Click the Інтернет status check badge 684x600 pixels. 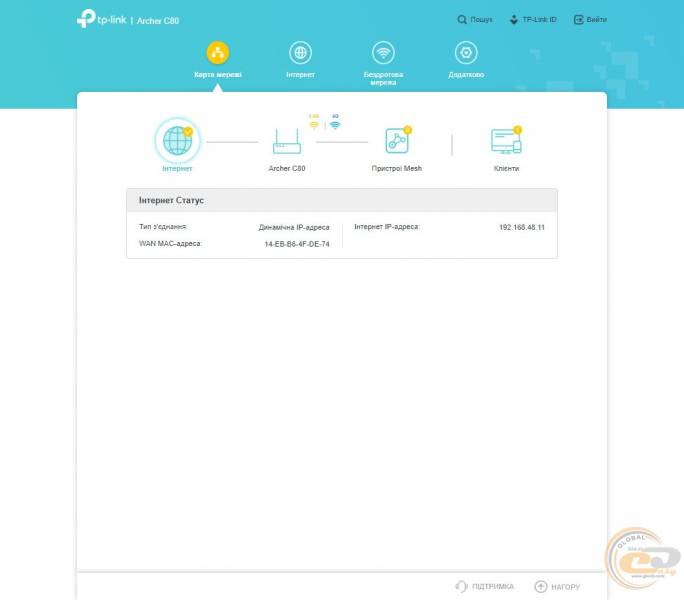click(188, 131)
